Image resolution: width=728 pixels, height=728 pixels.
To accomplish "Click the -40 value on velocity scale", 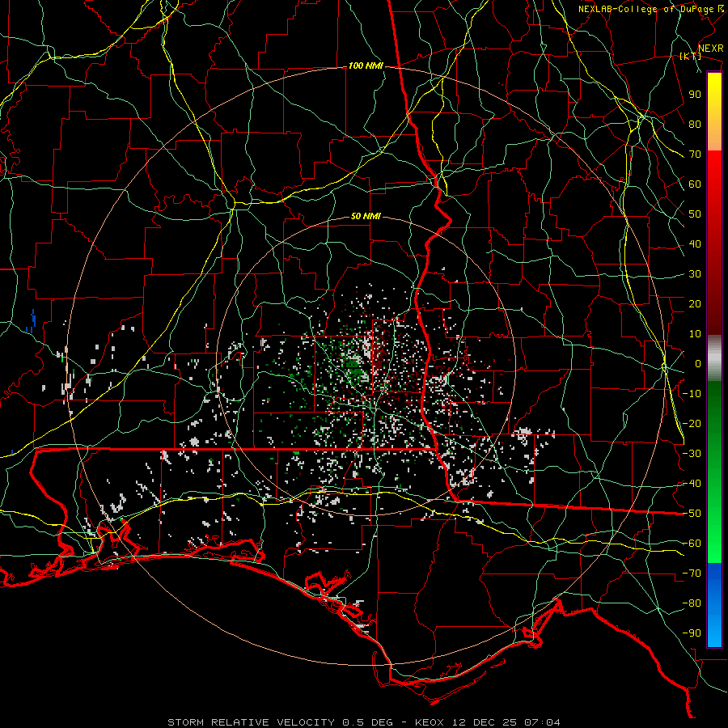I will tap(692, 484).
